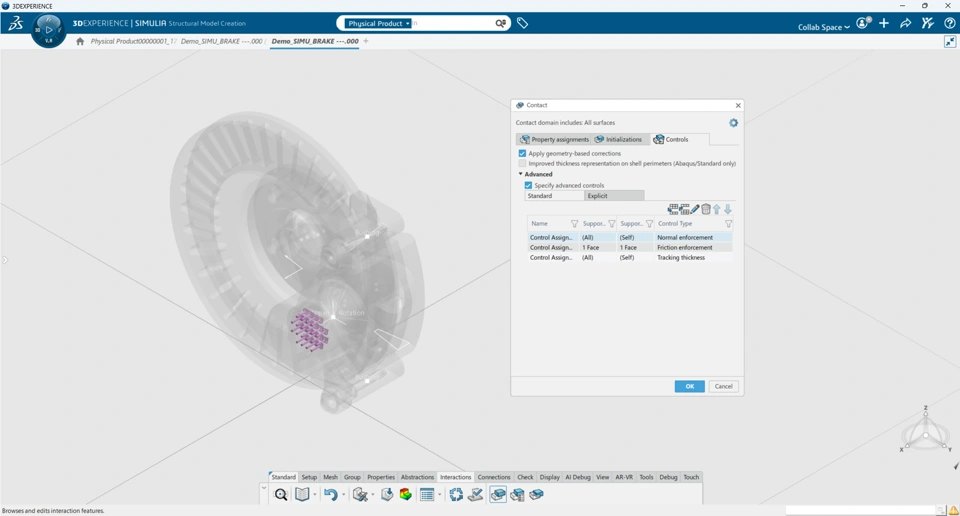Image resolution: width=960 pixels, height=516 pixels.
Task: Click the tag icon next to search
Action: 522,23
